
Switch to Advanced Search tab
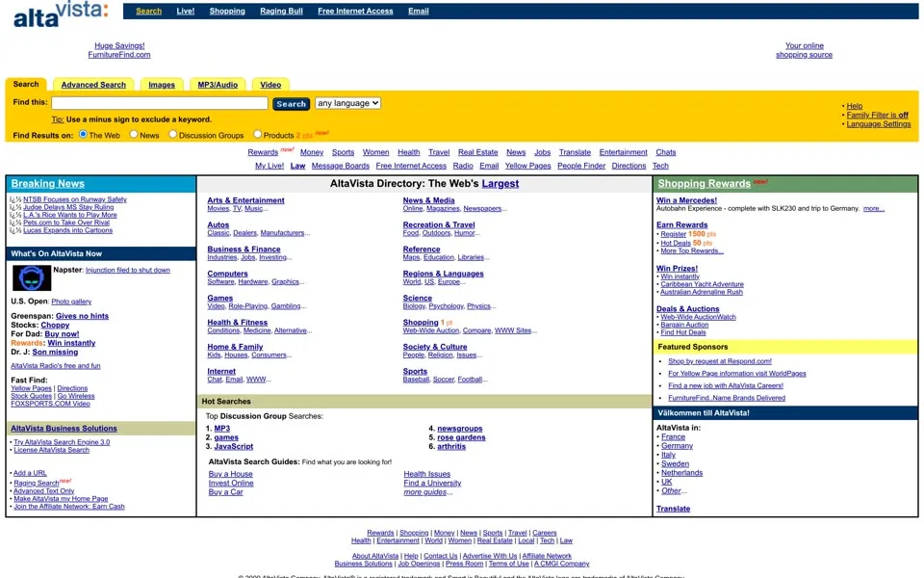pyautogui.click(x=93, y=85)
